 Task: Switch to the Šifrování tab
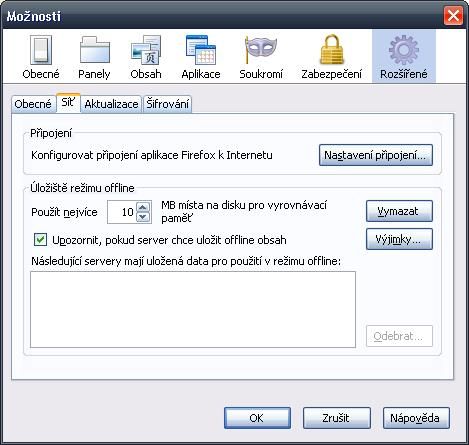pyautogui.click(x=168, y=104)
